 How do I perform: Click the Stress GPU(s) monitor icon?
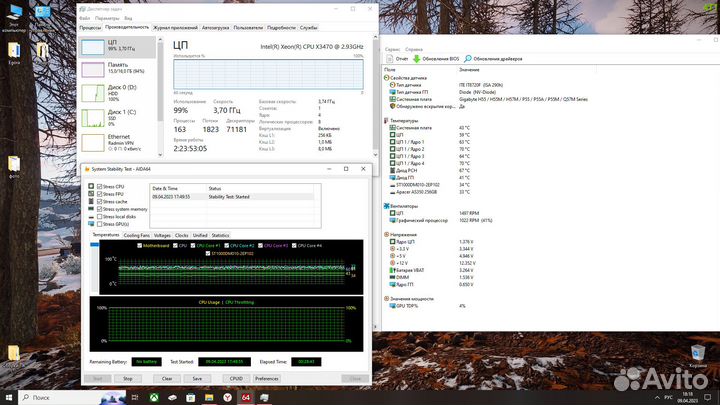pos(91,224)
